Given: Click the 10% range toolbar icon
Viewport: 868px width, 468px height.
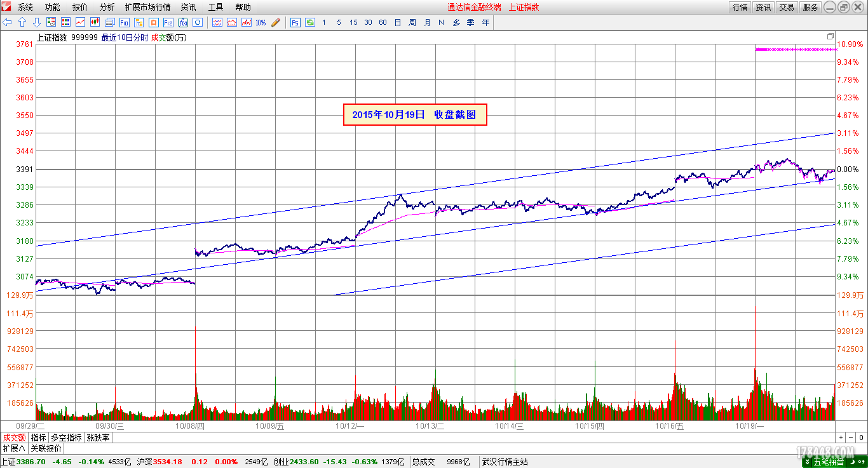Looking at the screenshot, I should coord(261,22).
